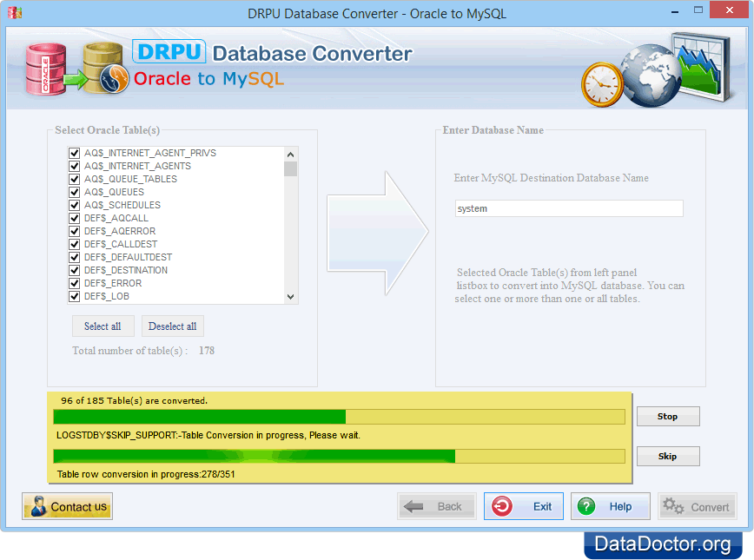This screenshot has height=560, width=754.
Task: Skip the current table conversion
Action: tap(668, 456)
